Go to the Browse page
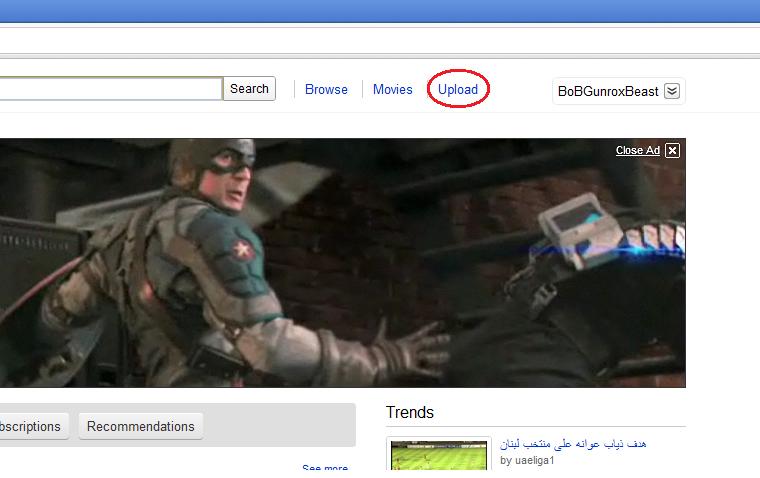The height and width of the screenshot is (478, 760). point(326,89)
